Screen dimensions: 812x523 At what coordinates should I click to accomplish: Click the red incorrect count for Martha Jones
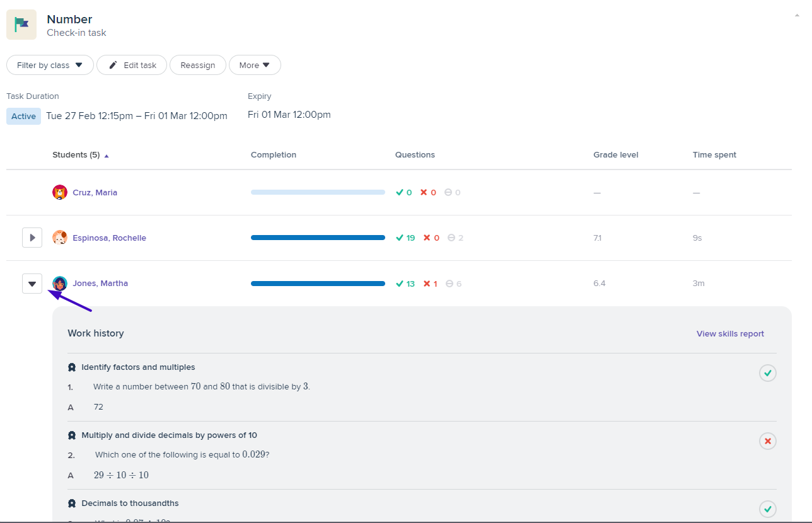[x=431, y=284]
